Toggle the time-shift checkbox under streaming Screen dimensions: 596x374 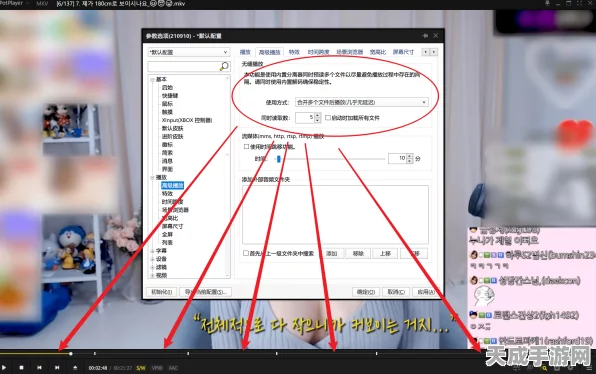point(246,146)
